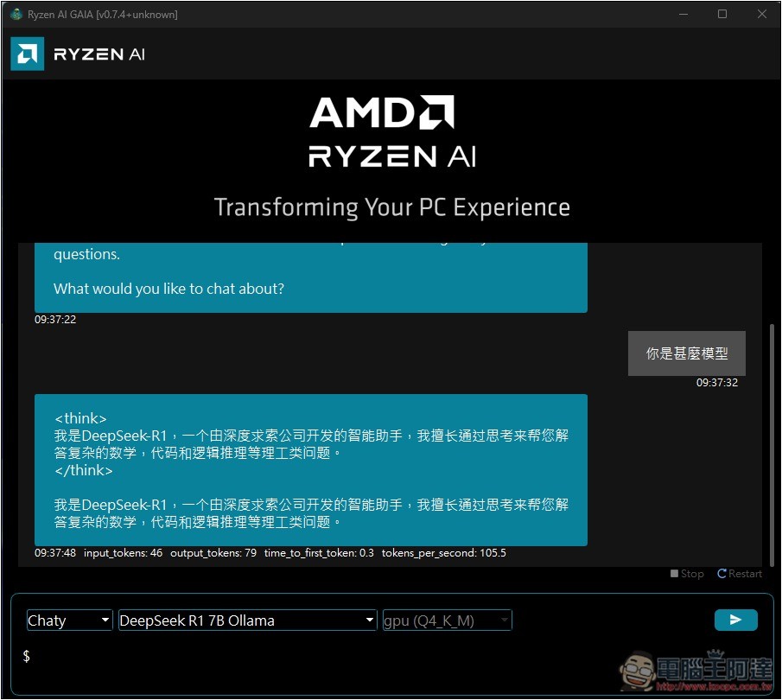Click the 'Transforming Your PC Experience' tagline

[391, 207]
